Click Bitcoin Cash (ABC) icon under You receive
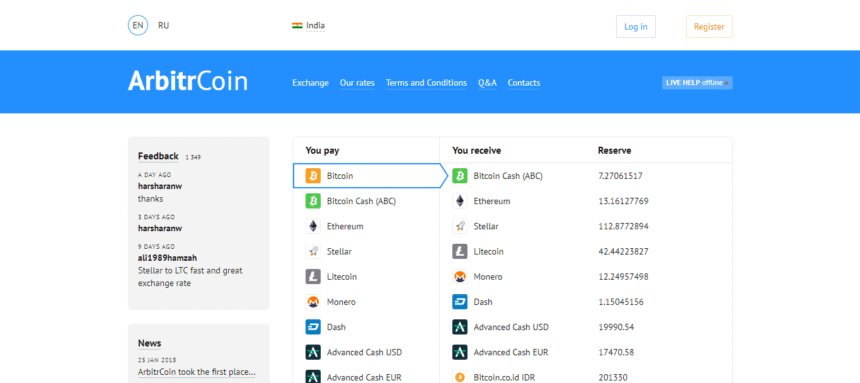Image resolution: width=860 pixels, height=383 pixels. 460,176
